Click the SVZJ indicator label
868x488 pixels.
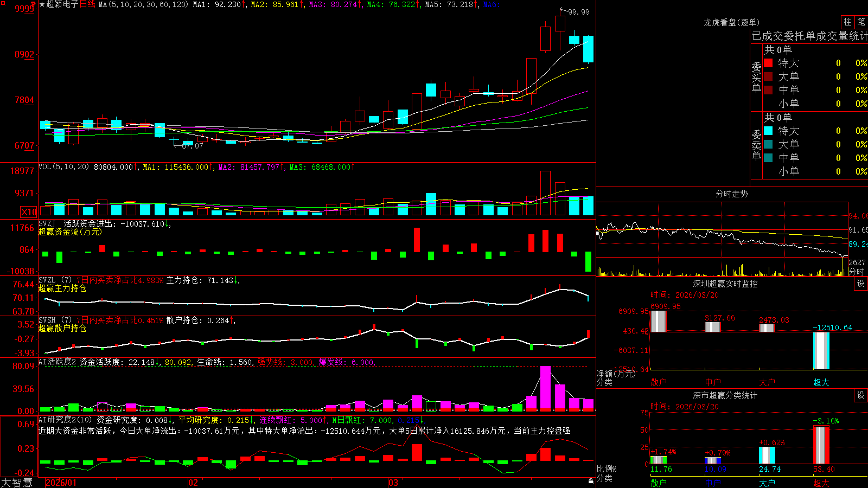[47, 224]
